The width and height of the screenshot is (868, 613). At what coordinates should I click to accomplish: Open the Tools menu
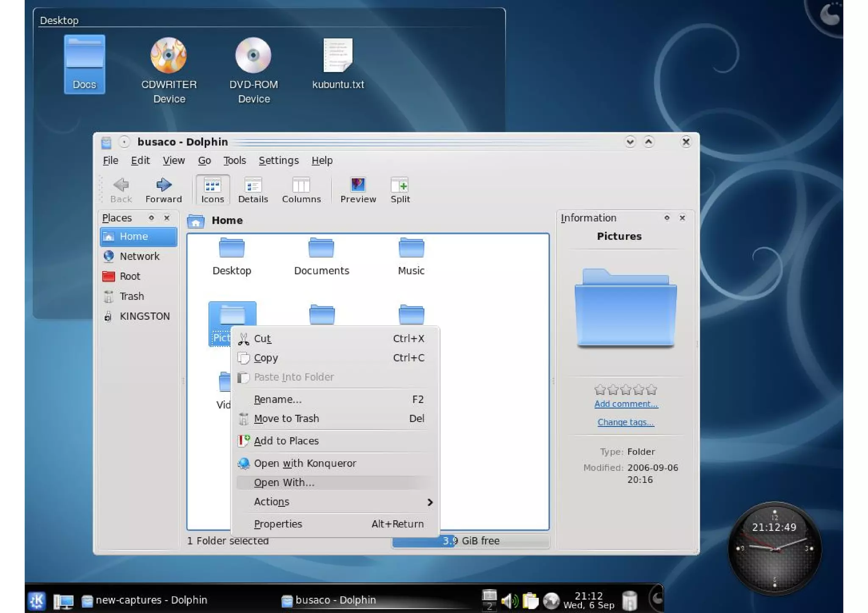(234, 161)
